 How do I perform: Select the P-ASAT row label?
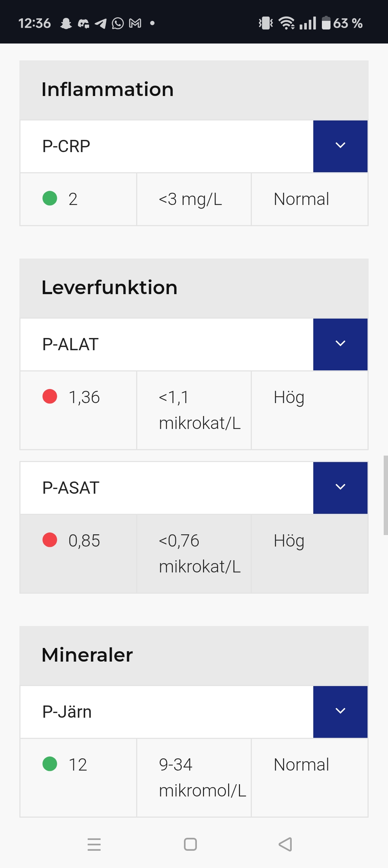click(x=71, y=488)
